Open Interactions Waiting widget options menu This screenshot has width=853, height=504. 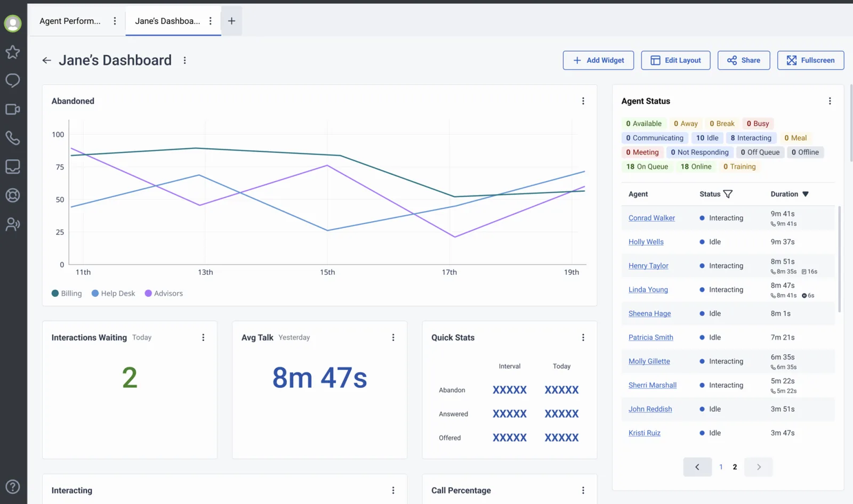203,338
